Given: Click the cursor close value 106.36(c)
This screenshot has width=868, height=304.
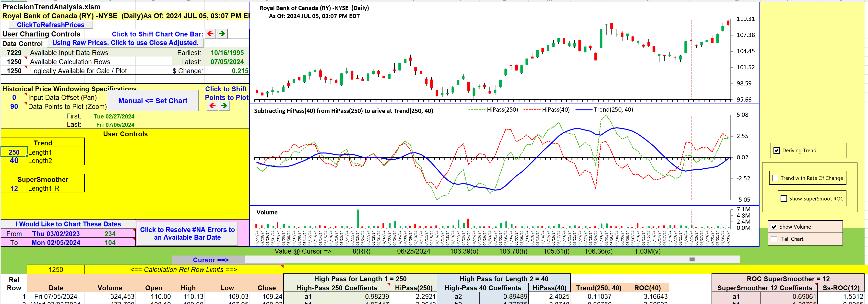Looking at the screenshot, I should (x=599, y=251).
